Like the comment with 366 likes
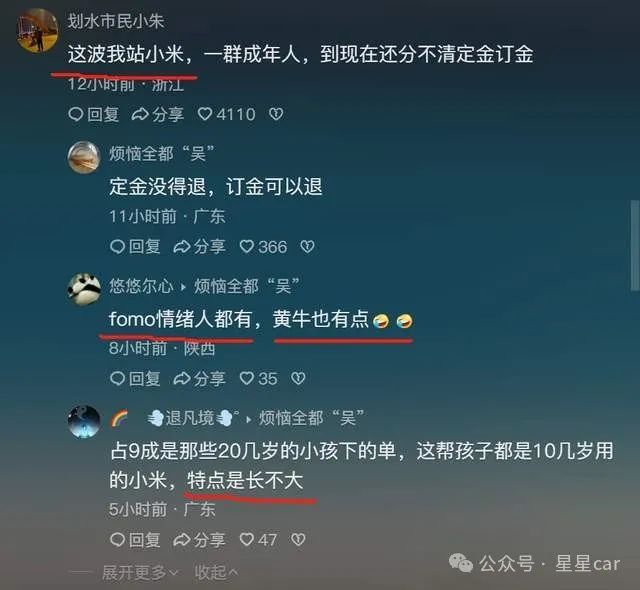Viewport: 640px width, 590px height. [263, 247]
